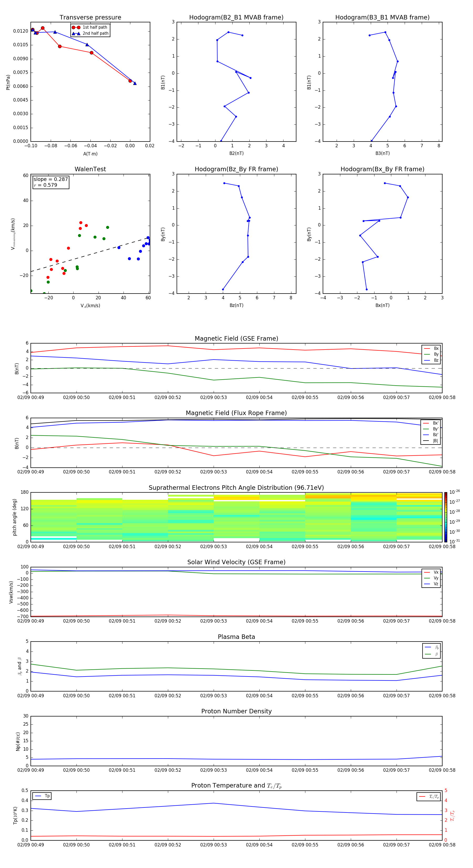The height and width of the screenshot is (868, 473).
Task: Click the 'V_A(km/s)' x-axis label
Action: [90, 306]
